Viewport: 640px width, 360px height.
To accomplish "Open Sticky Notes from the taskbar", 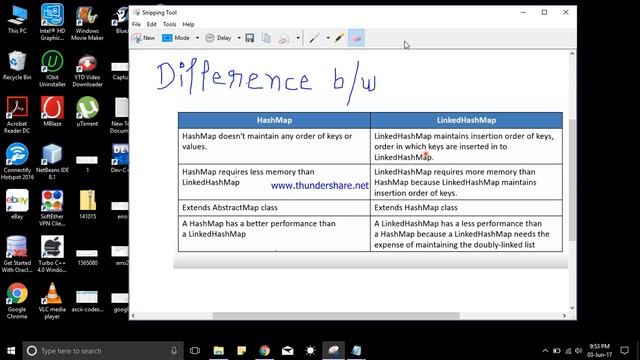I will [x=242, y=351].
